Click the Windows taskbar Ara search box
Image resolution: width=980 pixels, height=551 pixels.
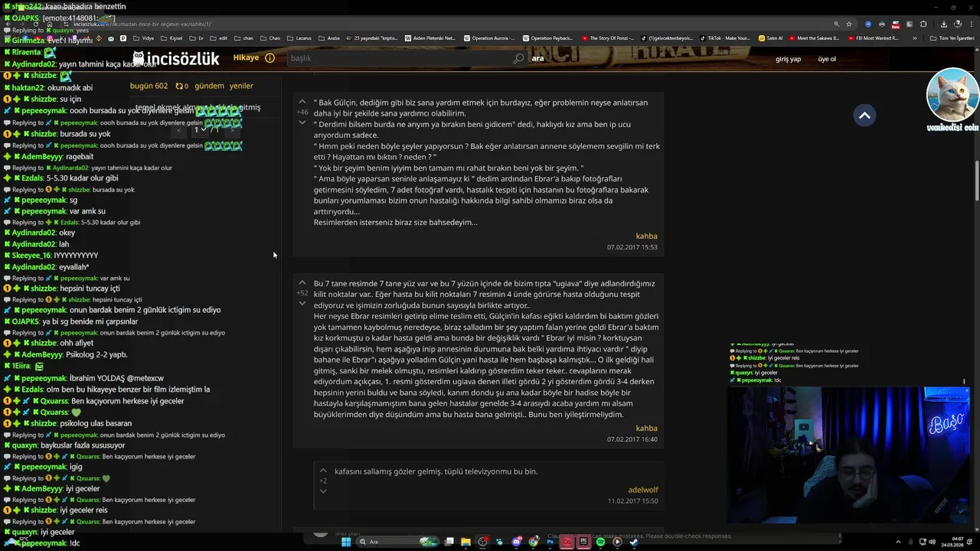pos(398,542)
